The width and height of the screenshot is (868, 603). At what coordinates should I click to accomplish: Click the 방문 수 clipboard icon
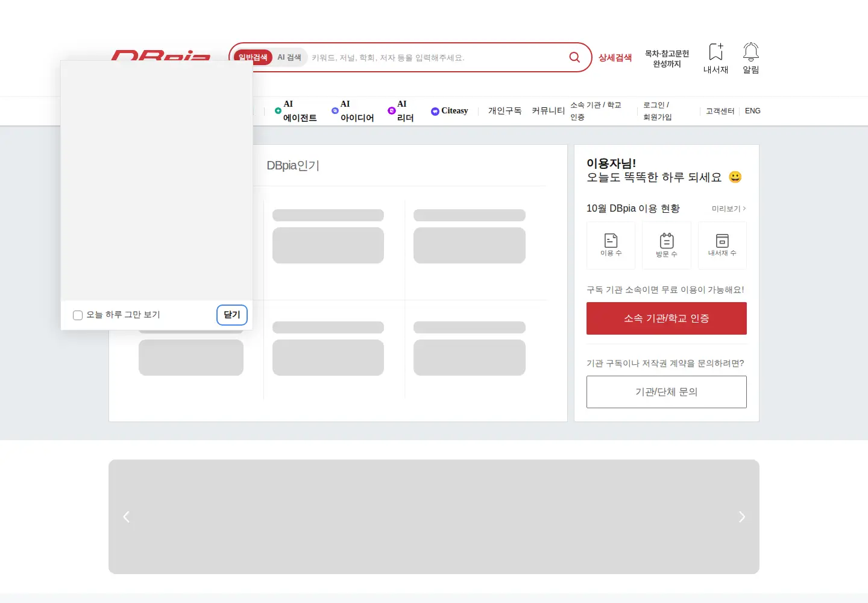667,241
